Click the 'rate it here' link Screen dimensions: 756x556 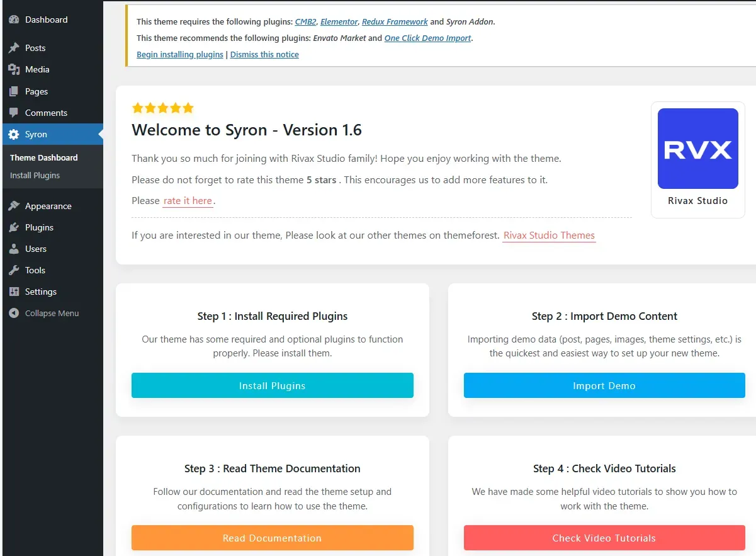(x=188, y=201)
